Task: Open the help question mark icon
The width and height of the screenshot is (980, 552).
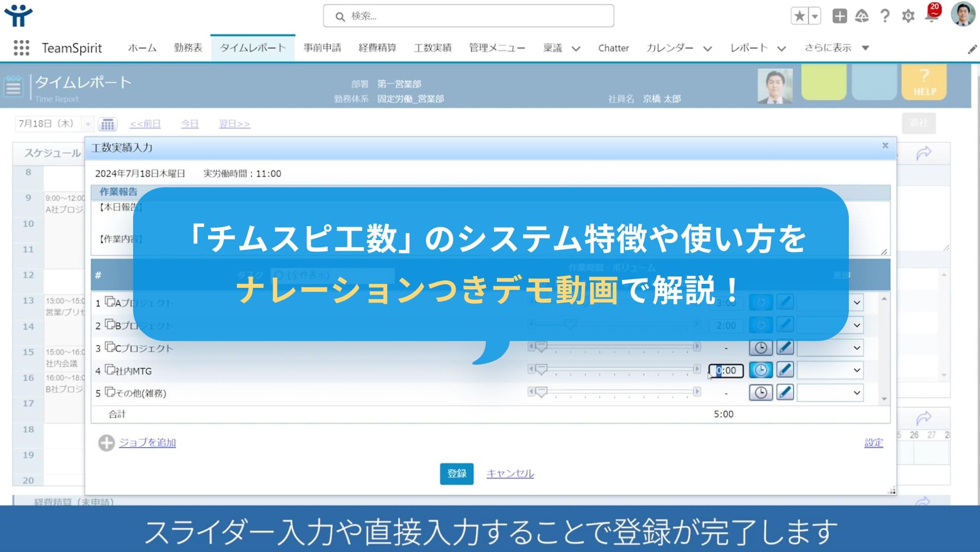Action: pyautogui.click(x=885, y=16)
